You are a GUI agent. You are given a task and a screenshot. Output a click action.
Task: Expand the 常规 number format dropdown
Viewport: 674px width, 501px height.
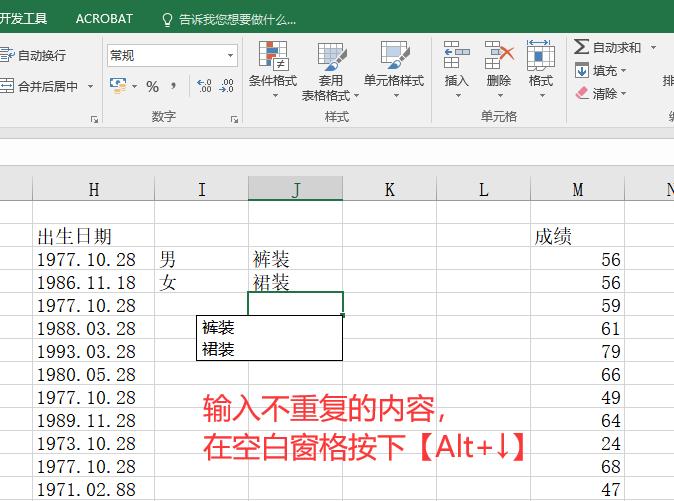[230, 56]
